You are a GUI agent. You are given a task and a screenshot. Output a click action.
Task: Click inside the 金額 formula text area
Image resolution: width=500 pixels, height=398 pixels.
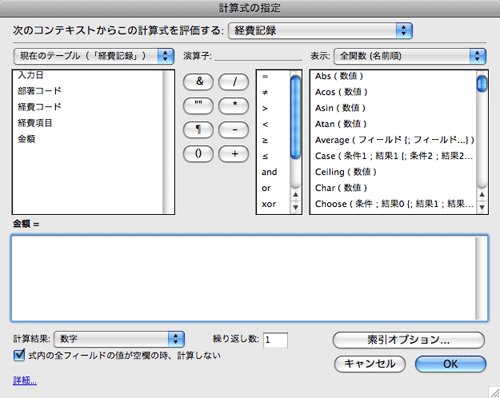pyautogui.click(x=250, y=278)
